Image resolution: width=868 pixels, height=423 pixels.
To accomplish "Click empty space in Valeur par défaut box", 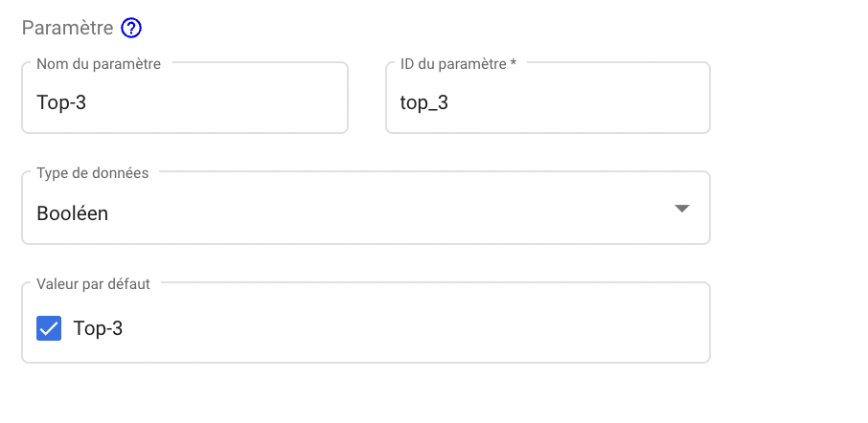I will [x=415, y=328].
